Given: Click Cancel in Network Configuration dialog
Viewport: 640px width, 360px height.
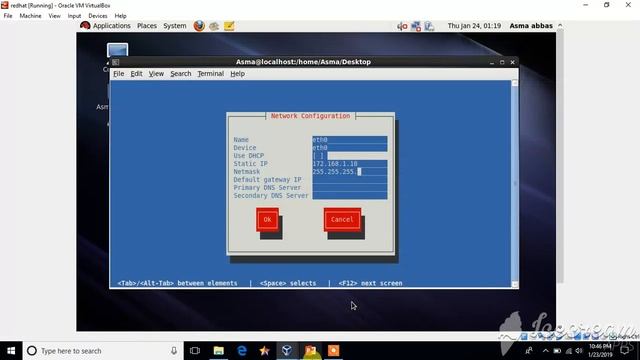Looking at the screenshot, I should [342, 220].
